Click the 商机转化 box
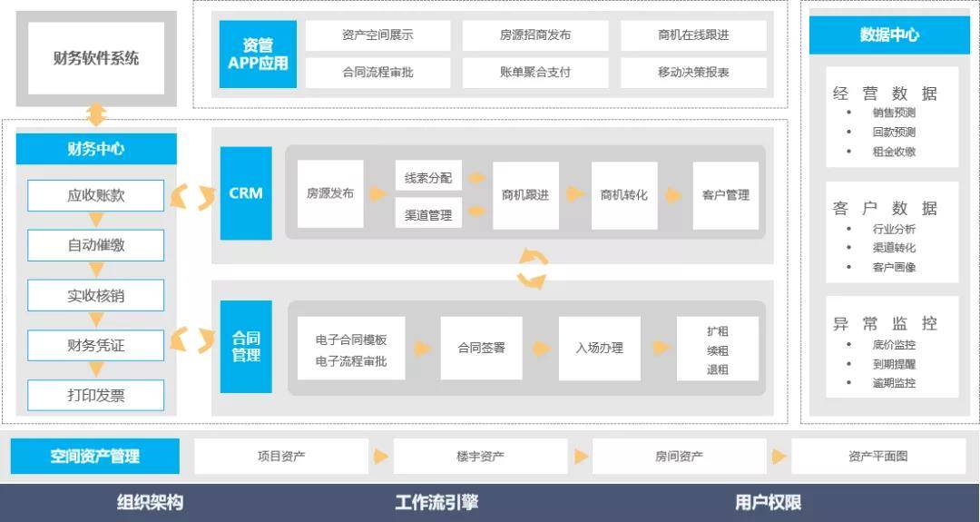Screen dimensions: 980x522 (623, 195)
